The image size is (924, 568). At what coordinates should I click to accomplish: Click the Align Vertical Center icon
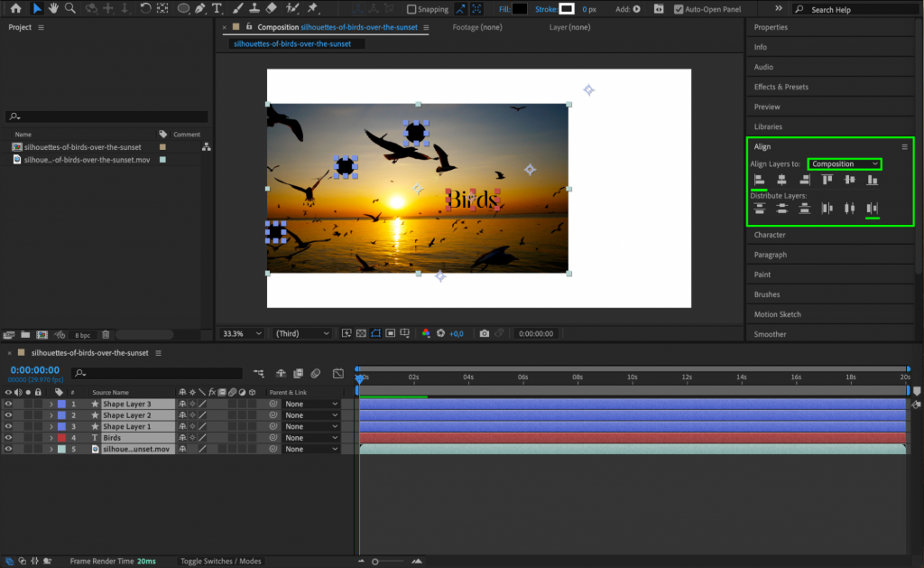coord(852,180)
